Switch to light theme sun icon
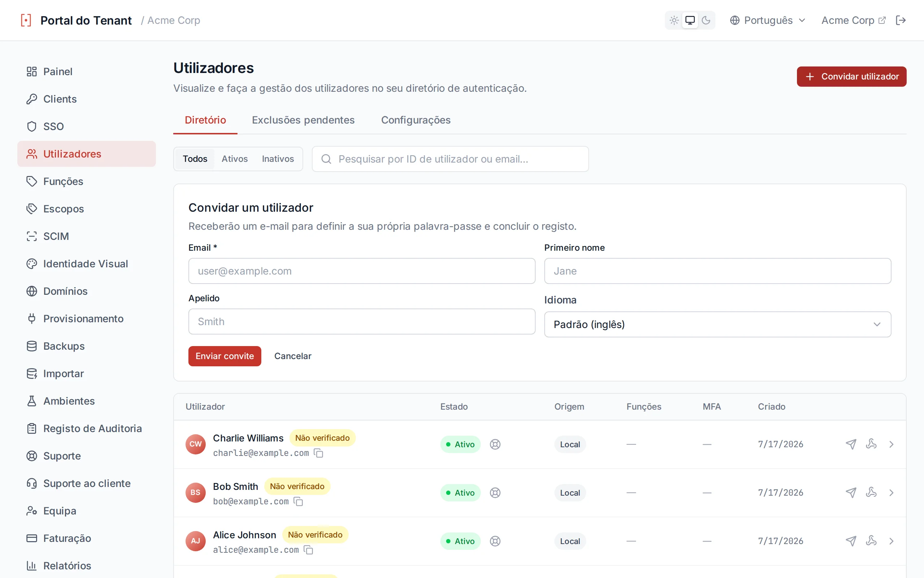 tap(674, 20)
